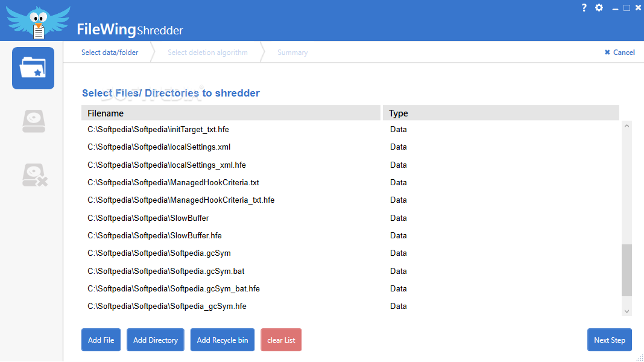The image size is (644, 362).
Task: Select the Softpedia.gcSym file entry
Action: [x=350, y=253]
